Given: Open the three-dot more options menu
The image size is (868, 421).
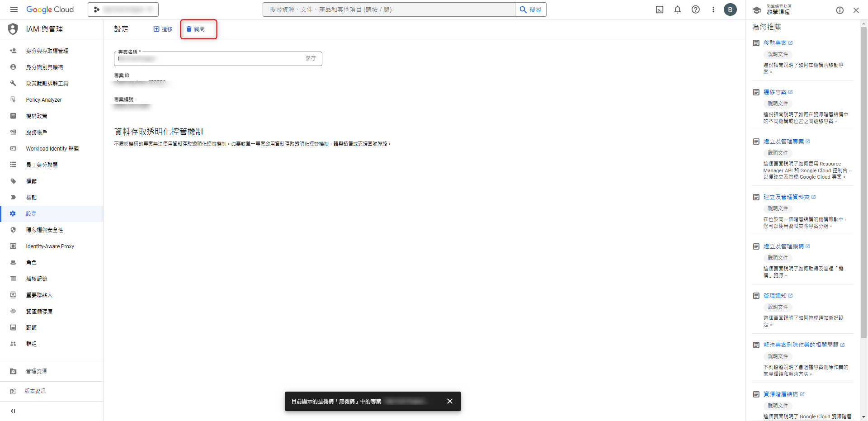Looking at the screenshot, I should [x=713, y=9].
